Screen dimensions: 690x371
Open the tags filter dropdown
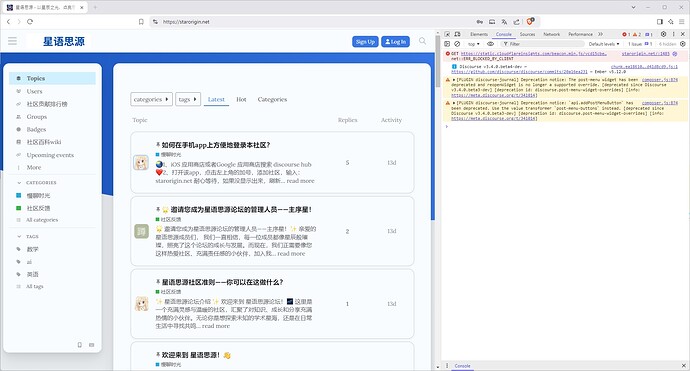pyautogui.click(x=188, y=99)
